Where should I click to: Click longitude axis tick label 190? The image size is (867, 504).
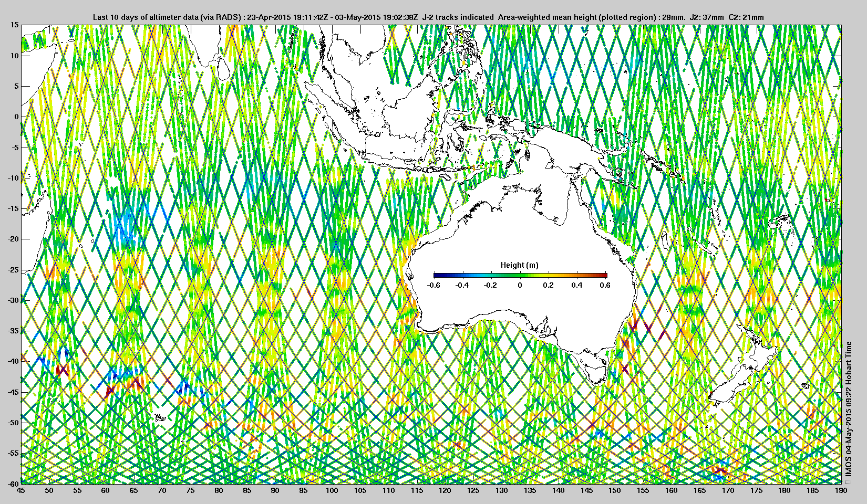pos(841,490)
